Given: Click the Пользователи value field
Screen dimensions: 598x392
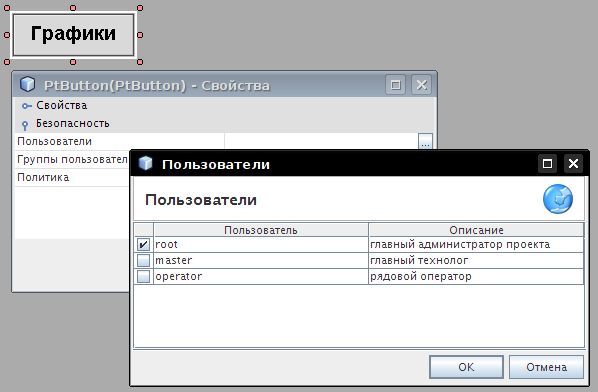Looking at the screenshot, I should click(322, 141).
